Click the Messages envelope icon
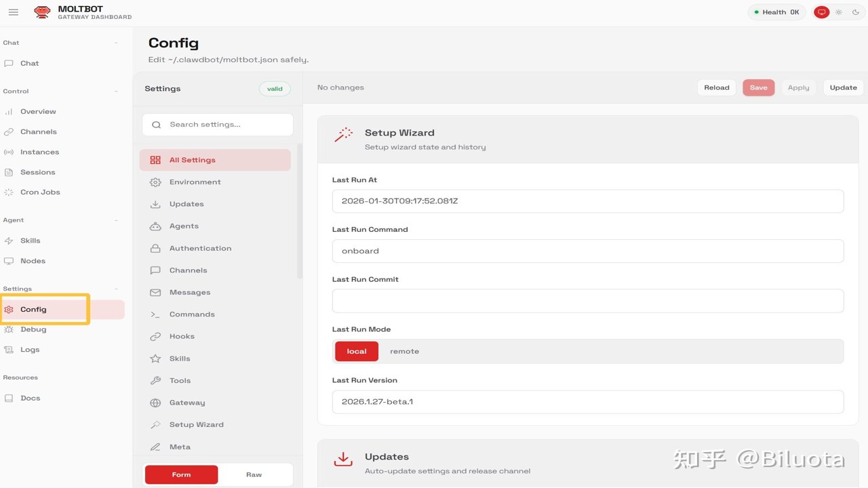This screenshot has height=488, width=868. tap(155, 292)
